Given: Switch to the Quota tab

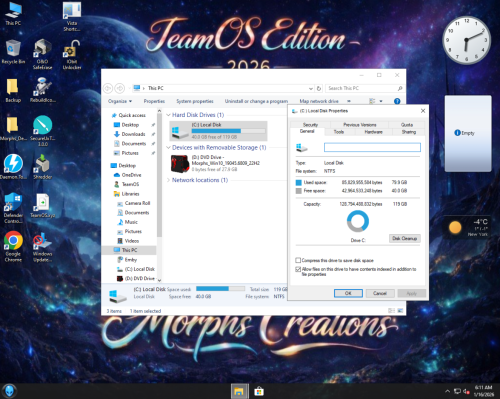Looking at the screenshot, I should (x=407, y=125).
